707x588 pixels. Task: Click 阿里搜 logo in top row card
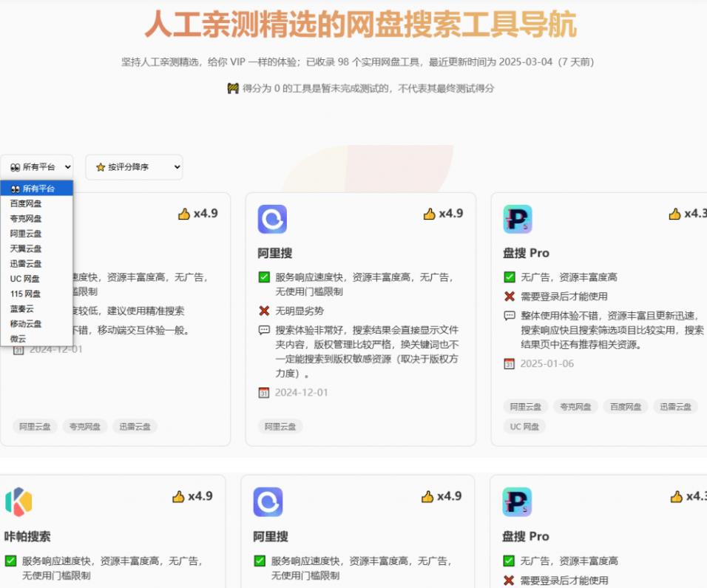point(272,219)
